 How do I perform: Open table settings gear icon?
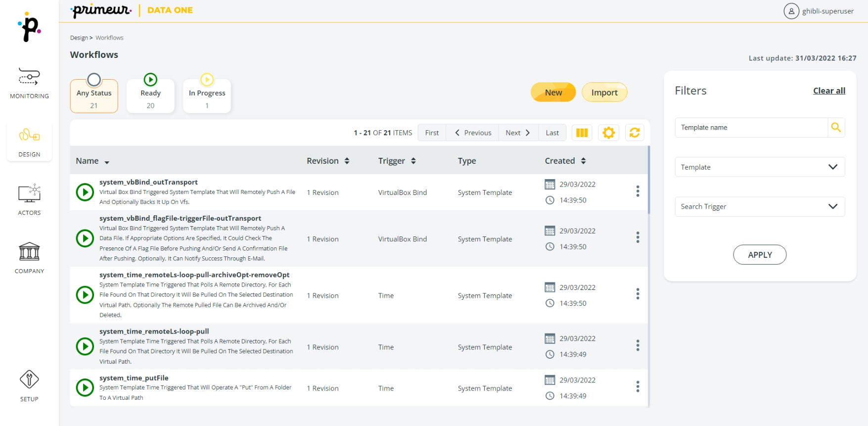click(x=608, y=133)
